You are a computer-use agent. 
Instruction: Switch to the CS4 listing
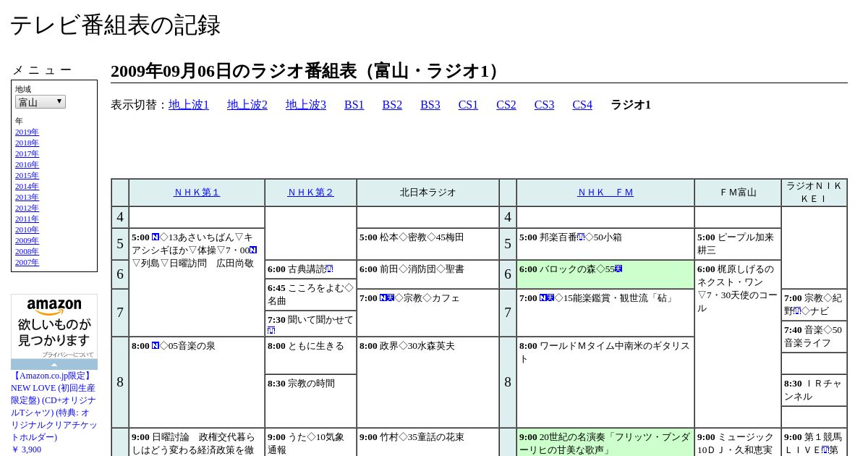[582, 105]
